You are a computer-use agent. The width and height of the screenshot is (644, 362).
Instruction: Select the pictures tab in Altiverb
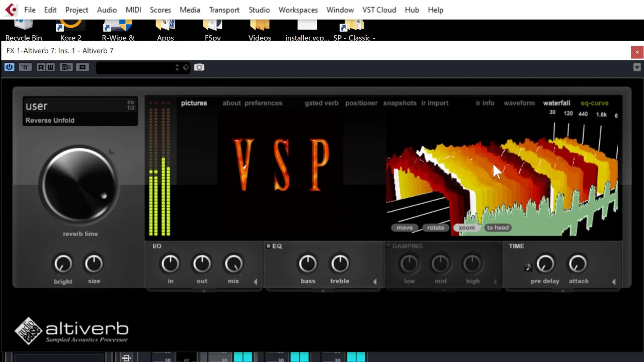point(194,103)
